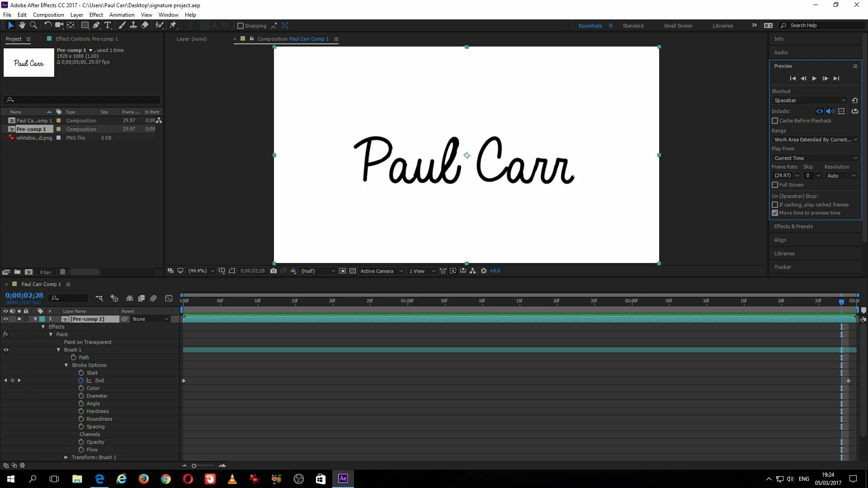The width and height of the screenshot is (868, 488).
Task: Select the Hand tool
Action: point(22,25)
